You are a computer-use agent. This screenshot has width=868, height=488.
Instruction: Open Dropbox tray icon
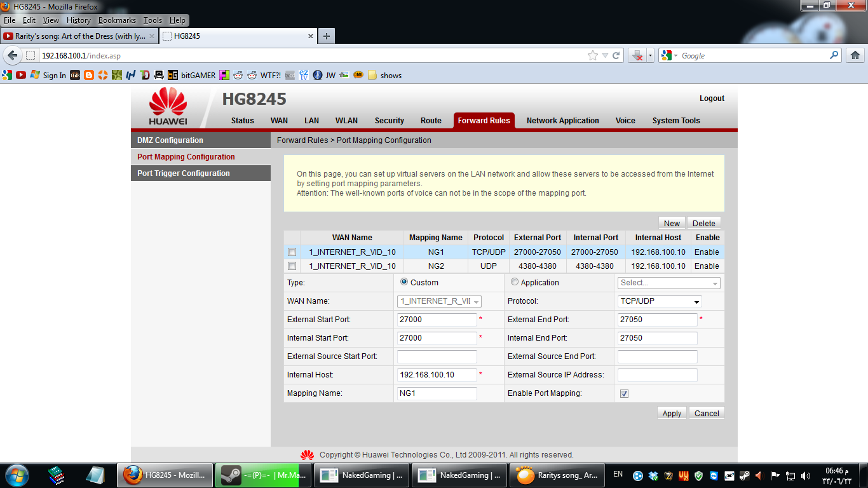tap(653, 475)
